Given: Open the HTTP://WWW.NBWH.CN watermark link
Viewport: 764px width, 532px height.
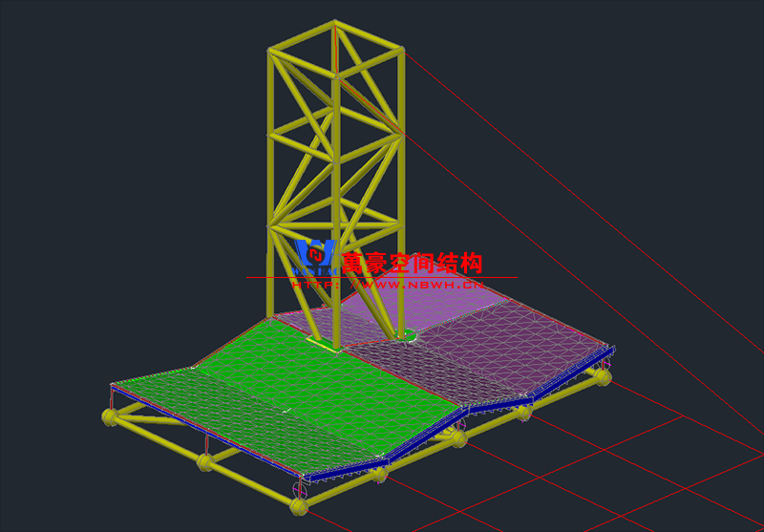Looking at the screenshot, I should point(387,284).
